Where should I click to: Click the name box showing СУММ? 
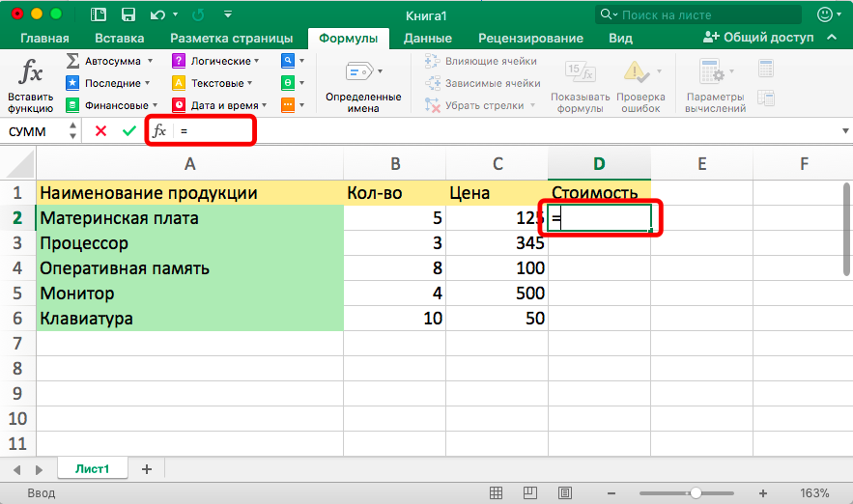[34, 131]
